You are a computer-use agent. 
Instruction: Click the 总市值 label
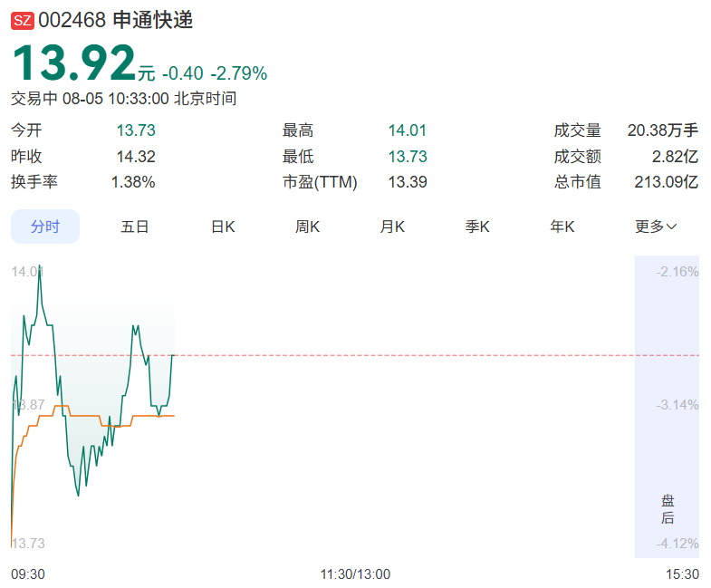577,182
